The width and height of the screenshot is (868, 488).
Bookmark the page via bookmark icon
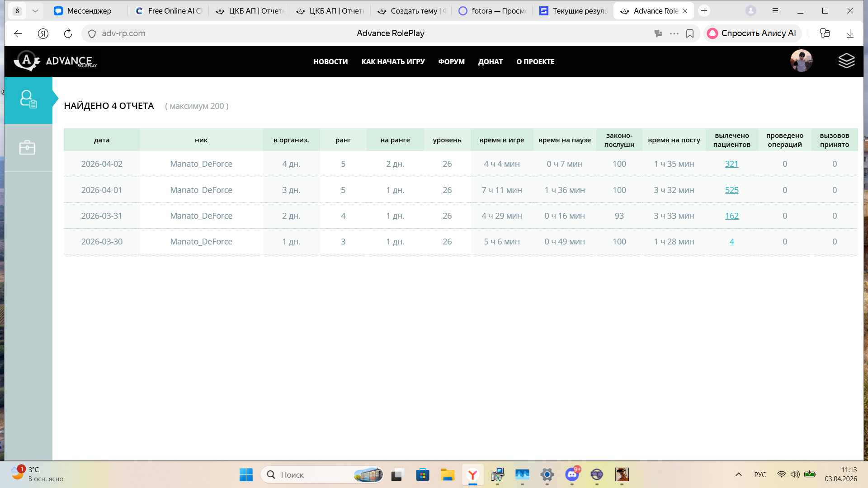pos(690,33)
